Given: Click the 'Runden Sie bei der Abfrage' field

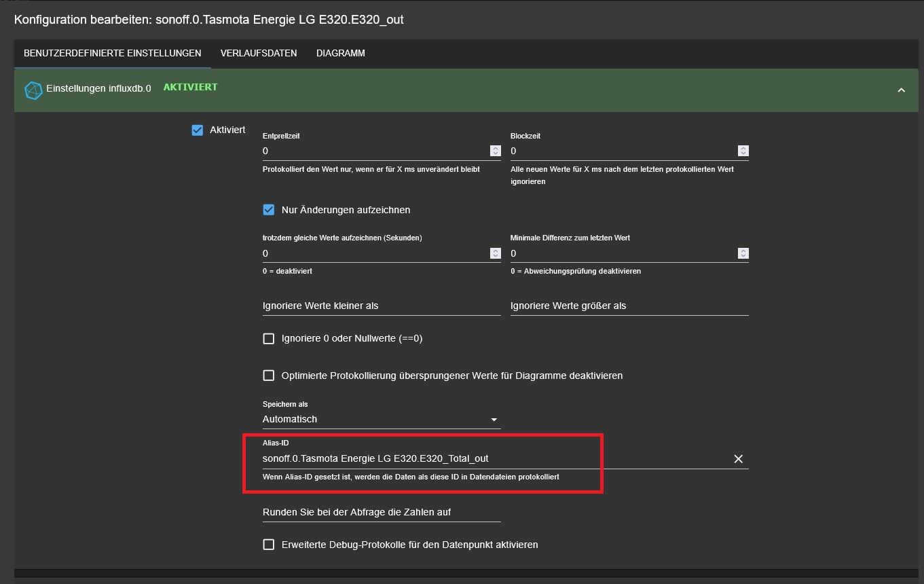Looking at the screenshot, I should [381, 512].
